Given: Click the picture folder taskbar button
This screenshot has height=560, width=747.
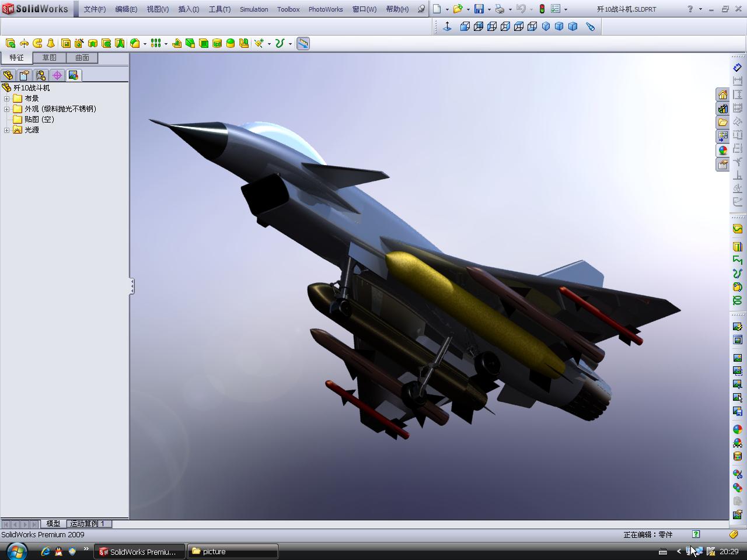Looking at the screenshot, I should click(233, 551).
